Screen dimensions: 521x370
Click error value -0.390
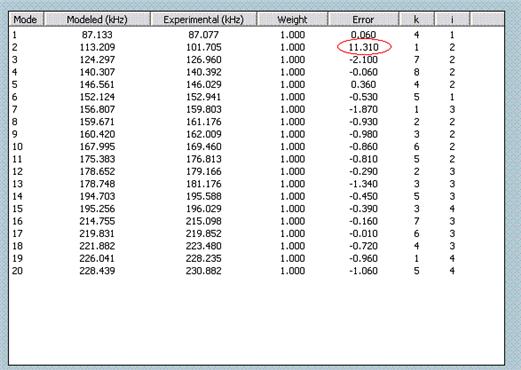363,209
